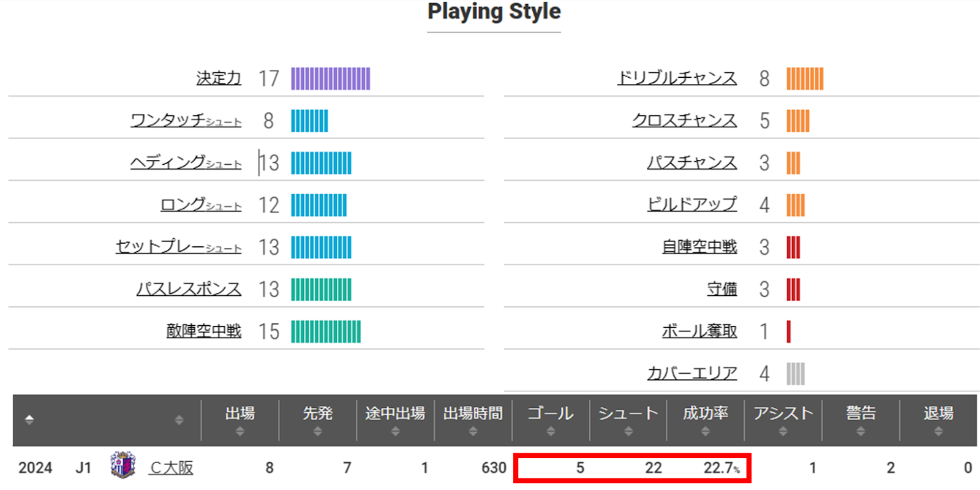Viewport: 980px width, 490px height.
Task: Sort by アシスト column sort icon
Action: [783, 431]
